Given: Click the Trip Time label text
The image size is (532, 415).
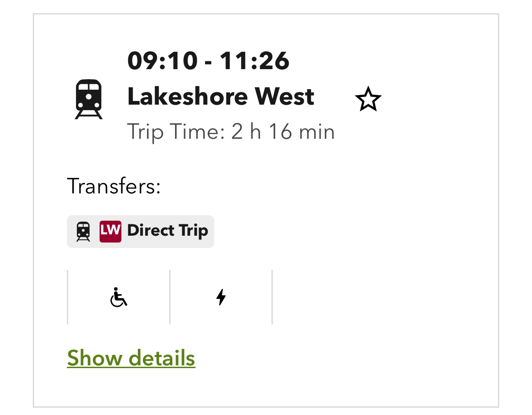Looking at the screenshot, I should click(176, 132).
